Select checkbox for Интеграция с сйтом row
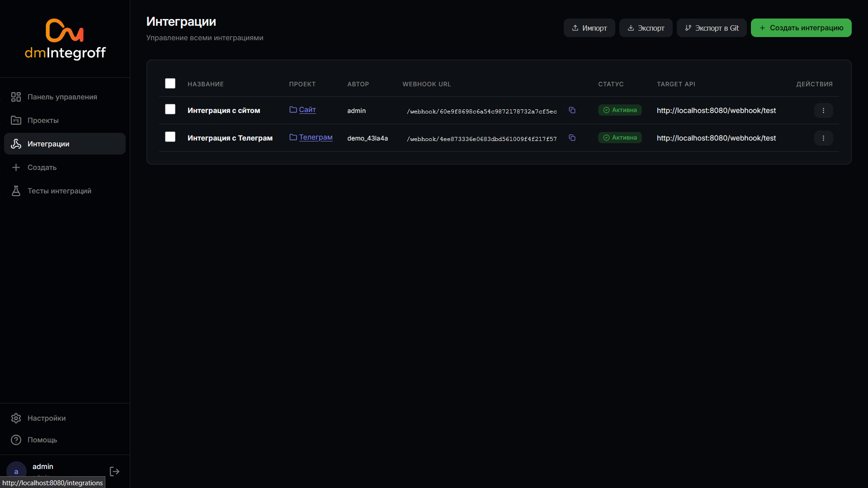868x488 pixels. point(170,109)
